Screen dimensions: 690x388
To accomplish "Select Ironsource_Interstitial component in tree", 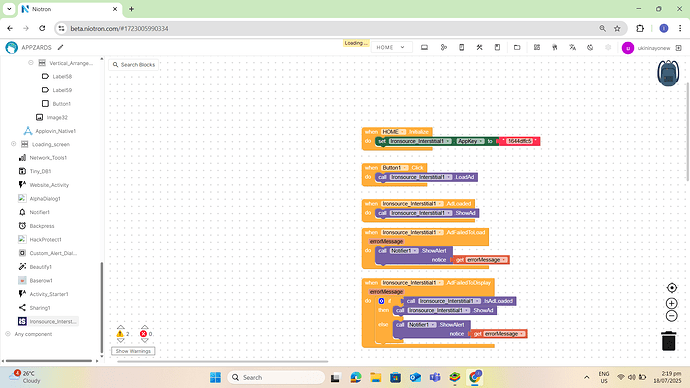I will (48, 322).
